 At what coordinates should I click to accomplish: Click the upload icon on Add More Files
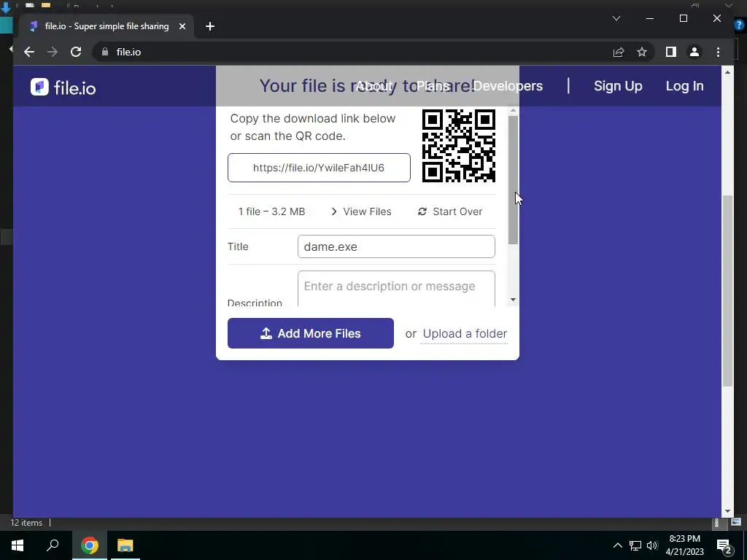click(266, 333)
